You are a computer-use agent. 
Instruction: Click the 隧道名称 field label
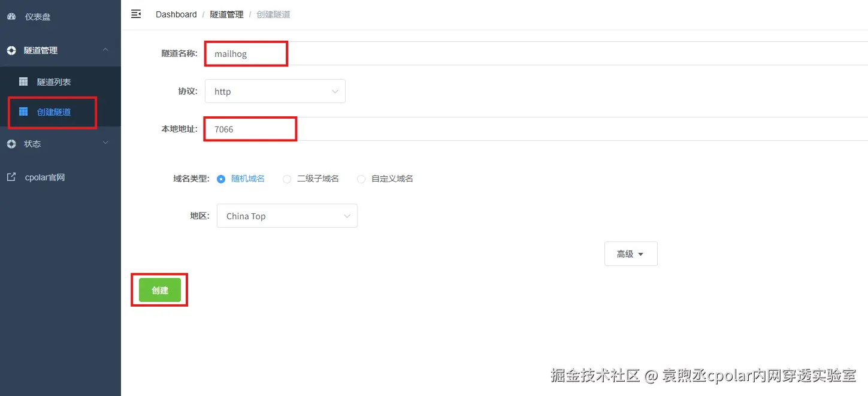coord(179,53)
